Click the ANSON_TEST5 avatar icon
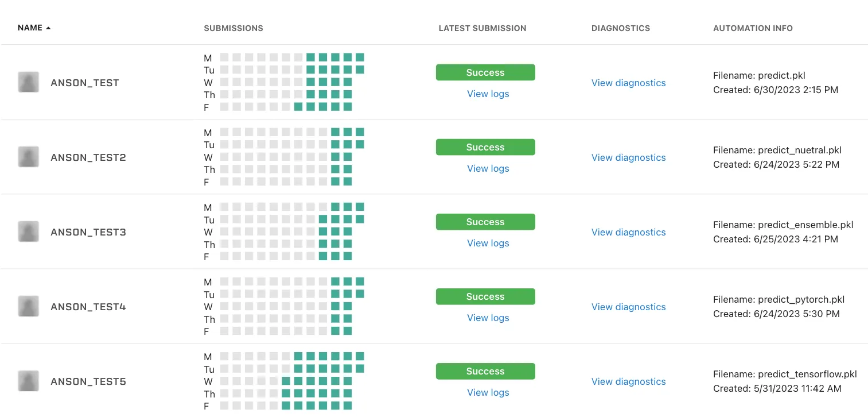The width and height of the screenshot is (868, 417). 28,381
